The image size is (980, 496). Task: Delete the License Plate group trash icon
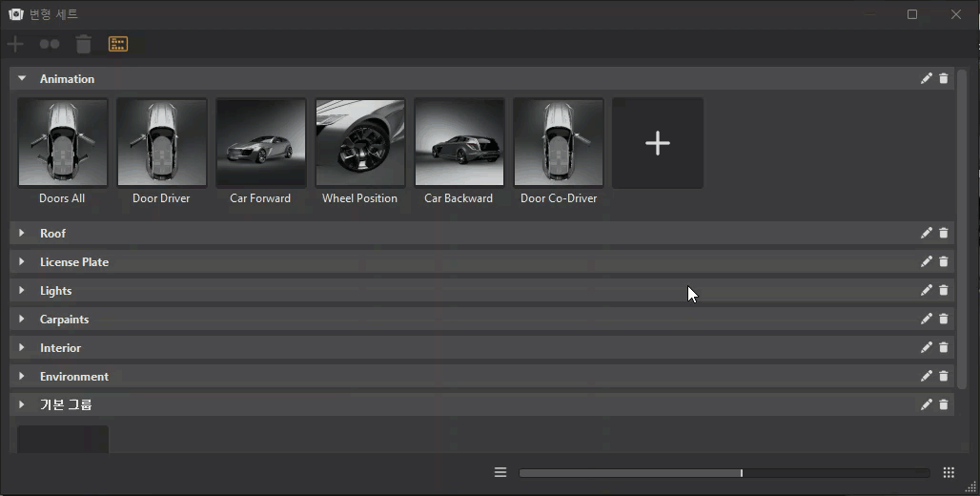click(x=944, y=261)
